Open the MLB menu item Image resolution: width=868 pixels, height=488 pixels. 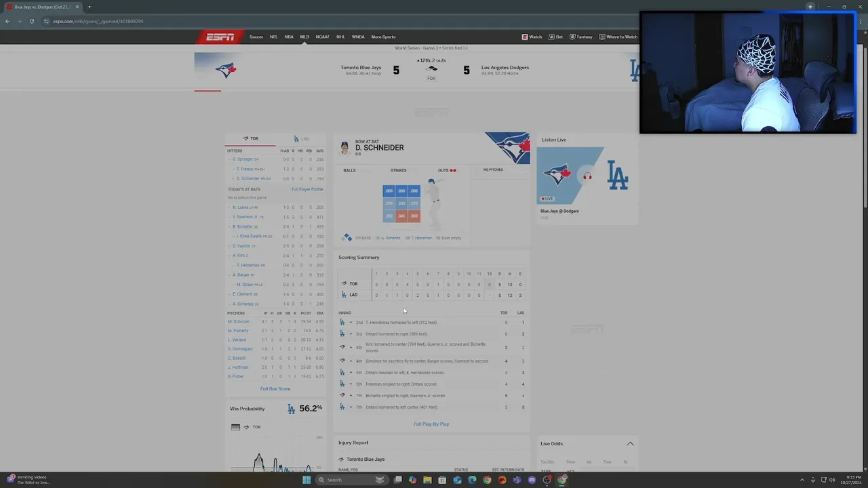tap(304, 37)
